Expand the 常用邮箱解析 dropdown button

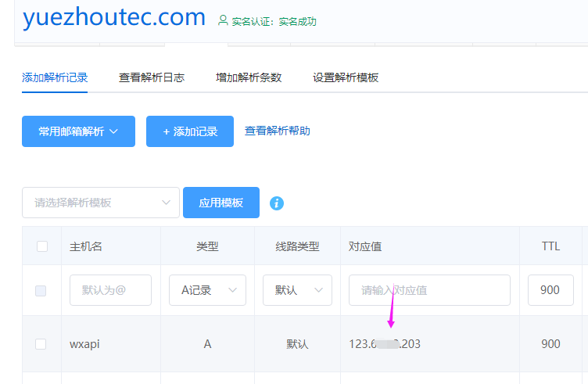tap(78, 131)
